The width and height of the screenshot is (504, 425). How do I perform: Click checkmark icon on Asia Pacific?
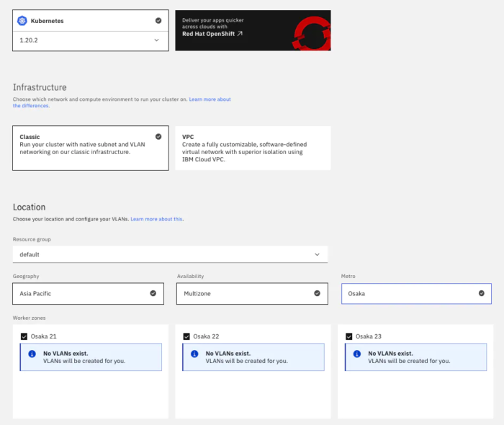[x=153, y=293]
